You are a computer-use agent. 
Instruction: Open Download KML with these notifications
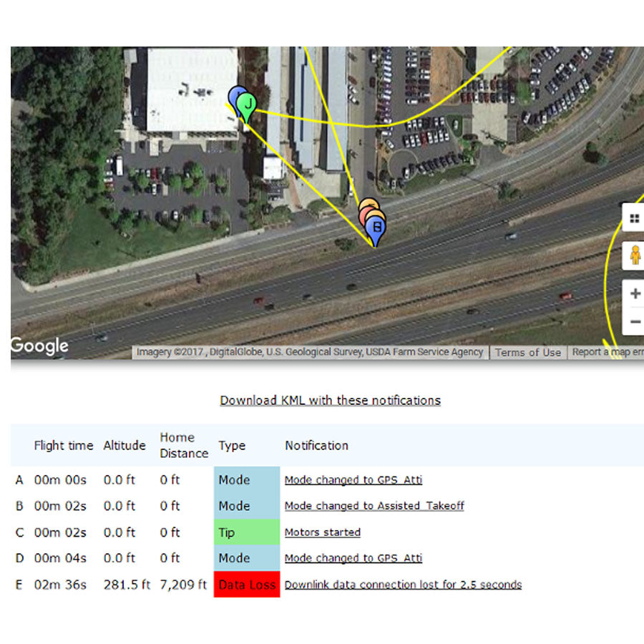329,400
